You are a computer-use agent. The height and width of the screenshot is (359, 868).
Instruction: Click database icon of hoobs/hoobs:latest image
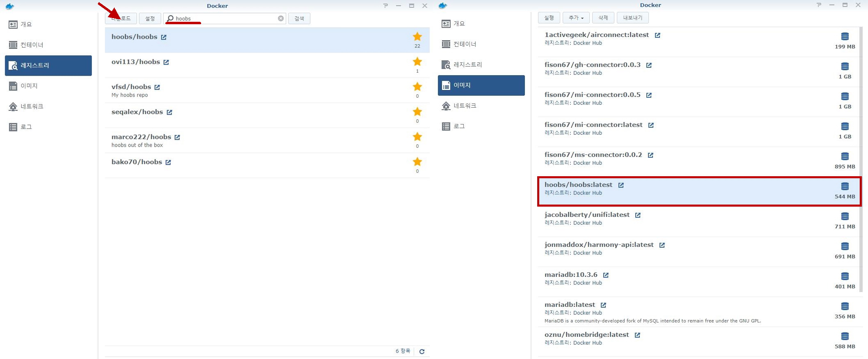pyautogui.click(x=845, y=186)
